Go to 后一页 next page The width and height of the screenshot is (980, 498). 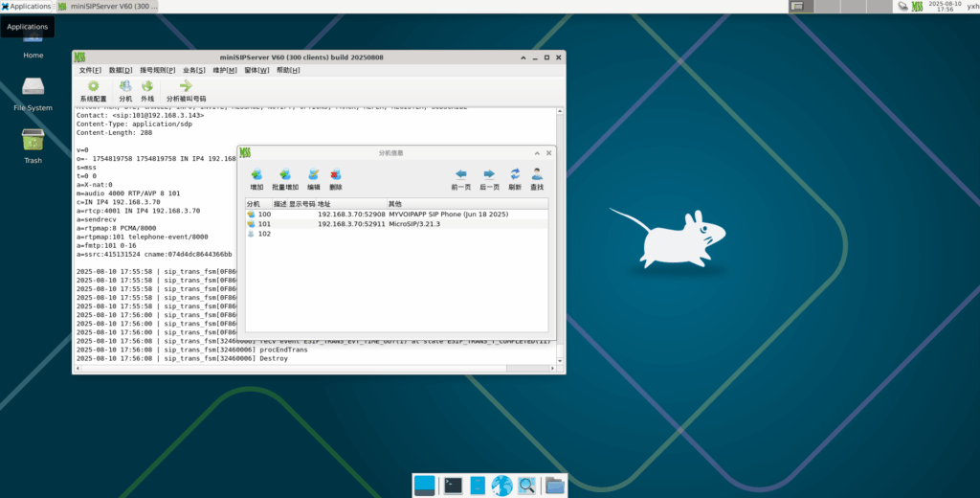coord(489,179)
